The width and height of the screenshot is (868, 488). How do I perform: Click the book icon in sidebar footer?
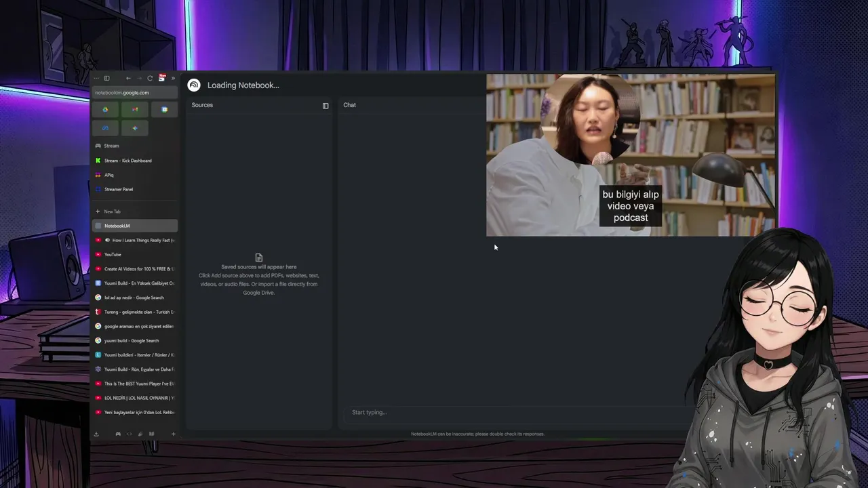[151, 434]
